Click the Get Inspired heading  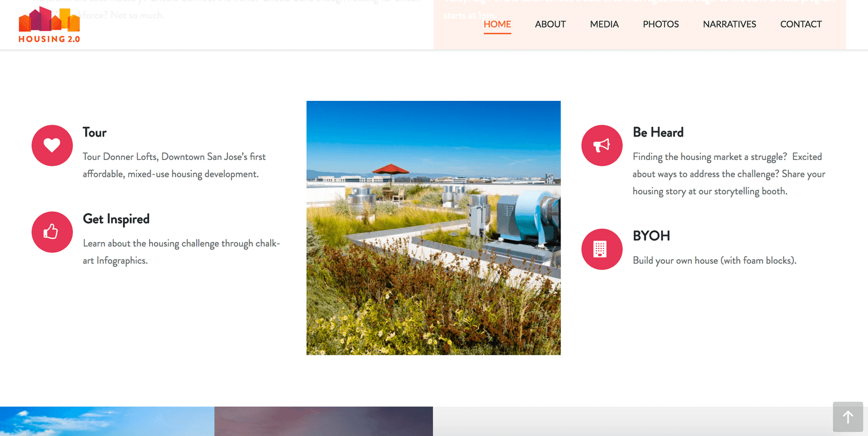(116, 219)
